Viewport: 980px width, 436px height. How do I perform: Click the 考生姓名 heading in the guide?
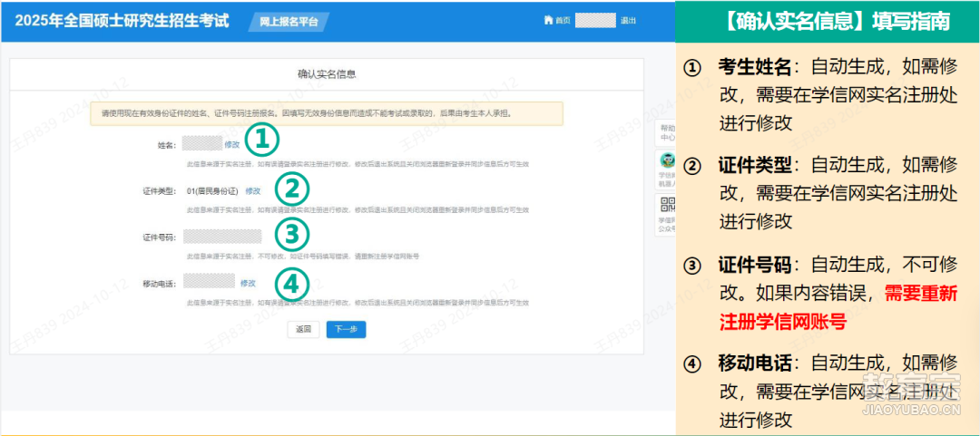755,67
